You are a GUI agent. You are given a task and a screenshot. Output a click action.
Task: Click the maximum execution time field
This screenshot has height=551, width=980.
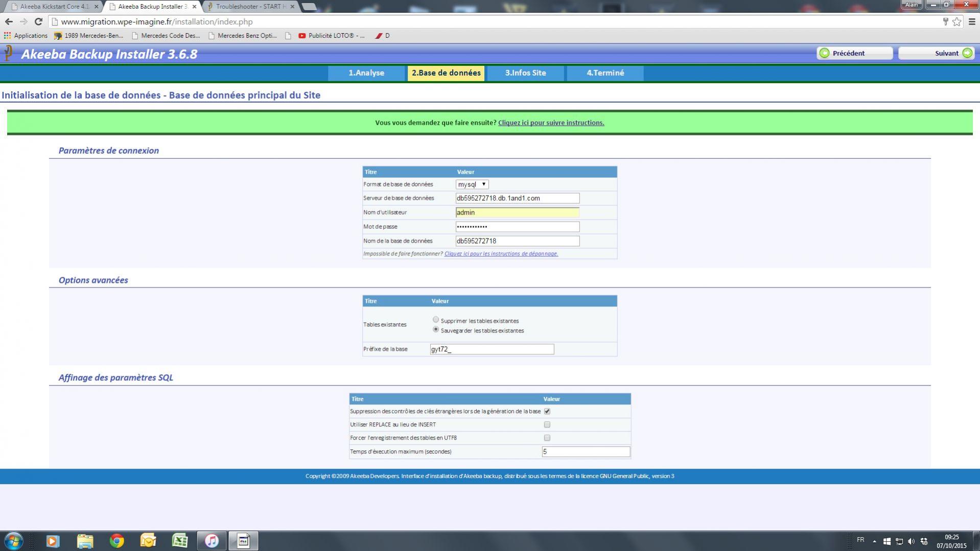coord(586,452)
